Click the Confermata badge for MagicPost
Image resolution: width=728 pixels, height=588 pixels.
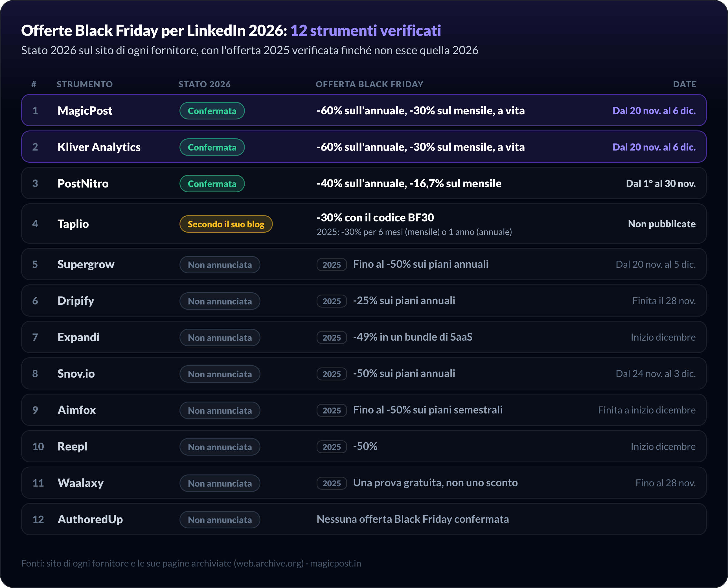(x=212, y=111)
